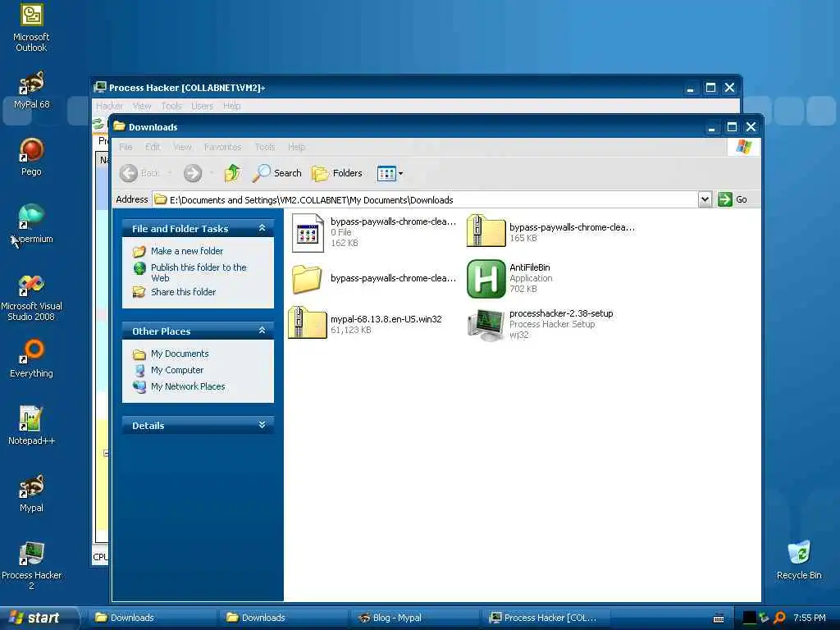
Task: Open the Help menu in Downloads window
Action: tap(296, 147)
